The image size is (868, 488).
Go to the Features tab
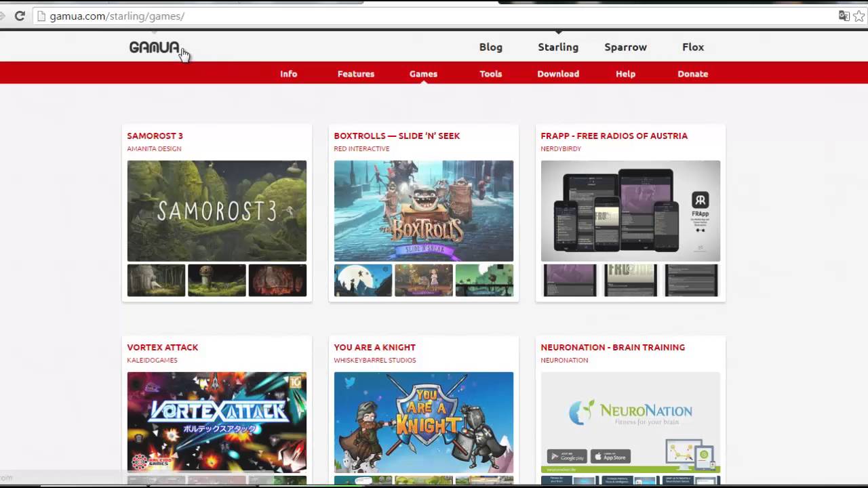click(x=356, y=74)
